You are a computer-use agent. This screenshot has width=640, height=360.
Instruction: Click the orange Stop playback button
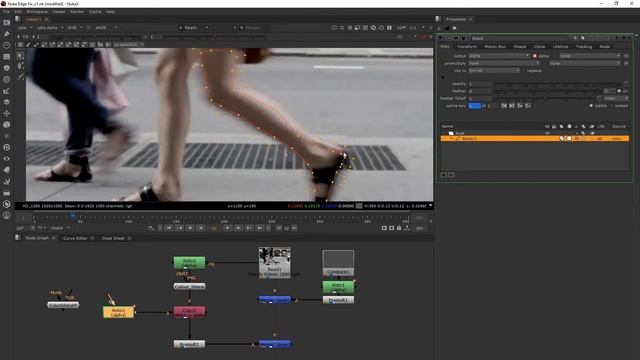coord(214,228)
